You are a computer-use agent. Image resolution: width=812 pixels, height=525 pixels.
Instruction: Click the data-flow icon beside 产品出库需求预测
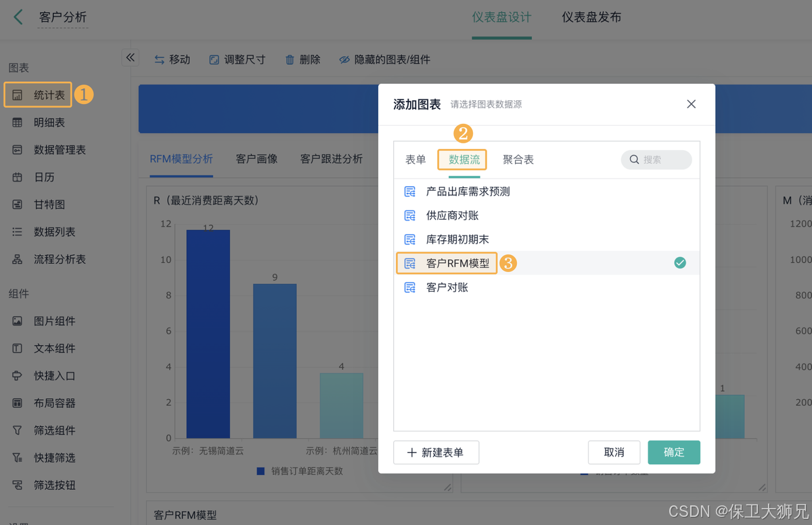pyautogui.click(x=409, y=191)
